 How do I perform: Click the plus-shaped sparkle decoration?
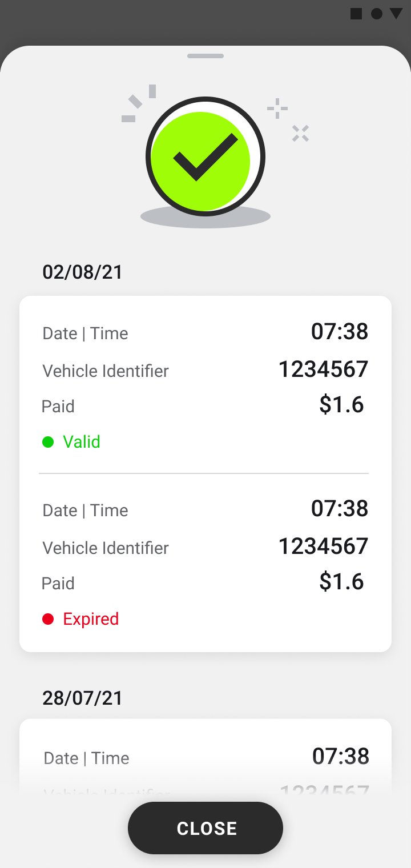(x=277, y=108)
